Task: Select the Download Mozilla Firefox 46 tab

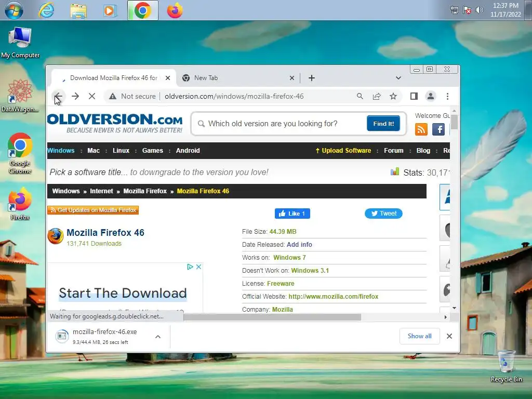Action: [x=114, y=78]
